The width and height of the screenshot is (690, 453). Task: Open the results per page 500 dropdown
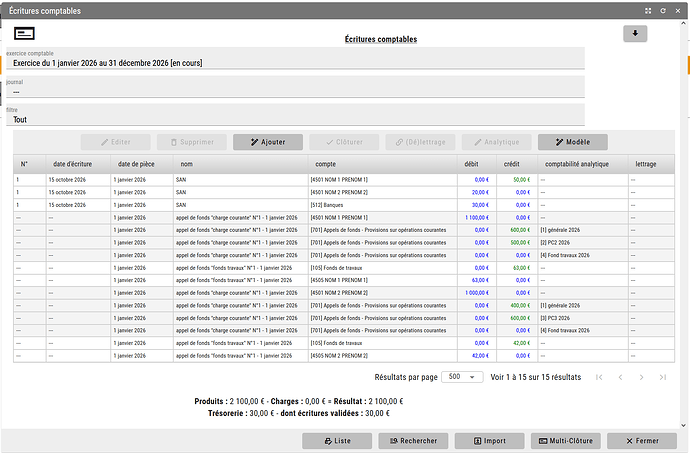462,377
